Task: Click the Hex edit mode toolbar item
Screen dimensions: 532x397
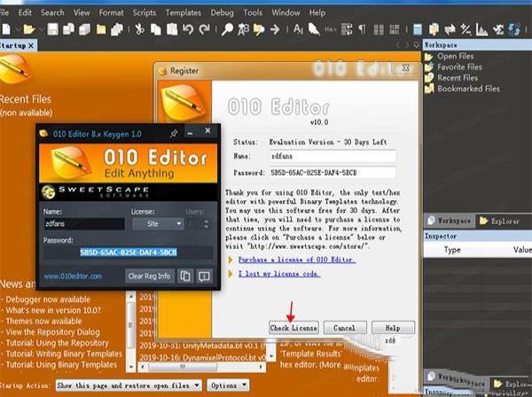Action: coord(331,29)
